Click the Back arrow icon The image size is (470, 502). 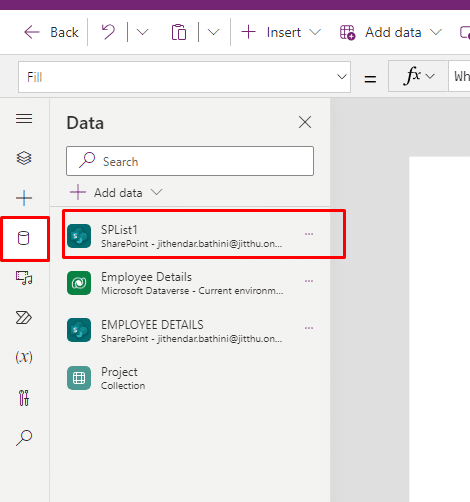pyautogui.click(x=32, y=32)
